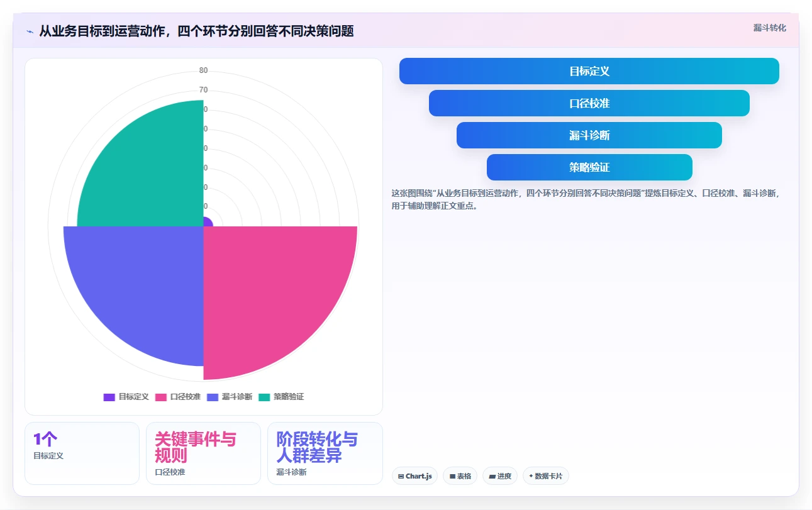The width and height of the screenshot is (812, 510).
Task: Click the icon inside Chart.js chip
Action: [x=401, y=477]
